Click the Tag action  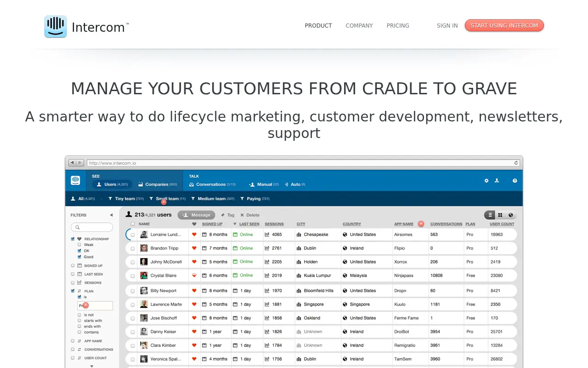(x=227, y=215)
